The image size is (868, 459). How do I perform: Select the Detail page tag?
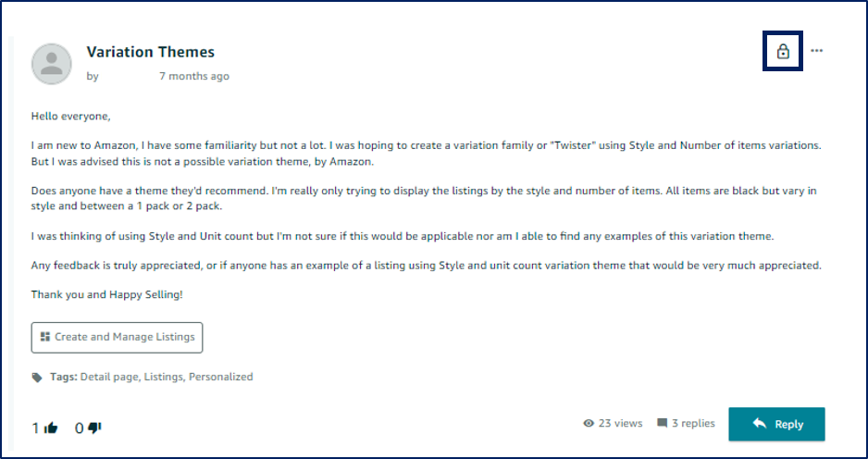109,377
